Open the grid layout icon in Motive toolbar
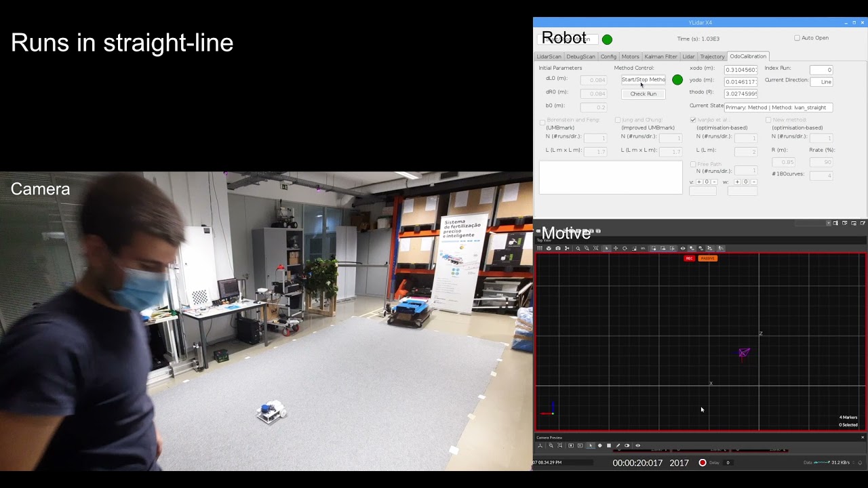Viewport: 868px width, 488px height. pos(540,248)
